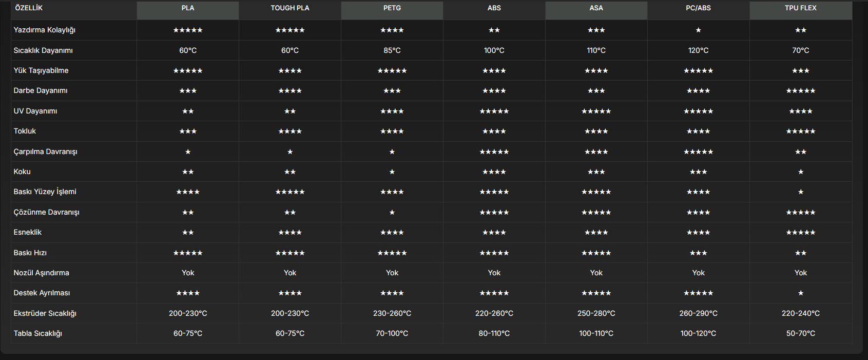Image resolution: width=868 pixels, height=360 pixels.
Task: Select the Ekstrüder Sıcaklığı row label
Action: [x=45, y=313]
